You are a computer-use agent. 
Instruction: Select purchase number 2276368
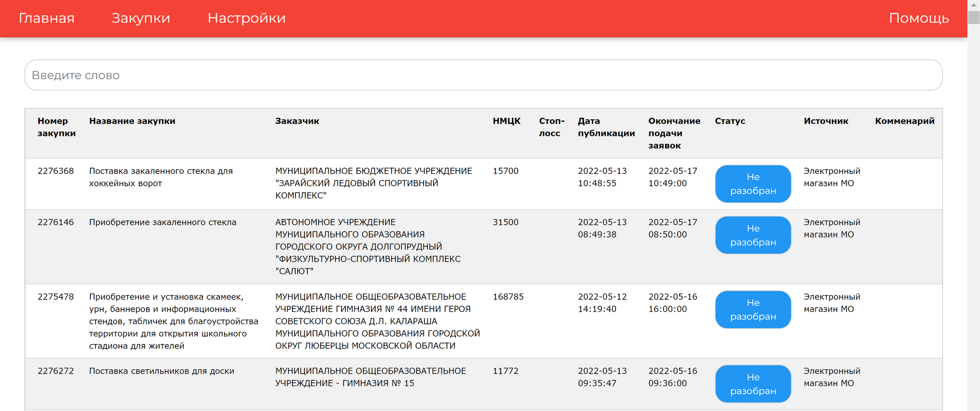click(x=56, y=171)
